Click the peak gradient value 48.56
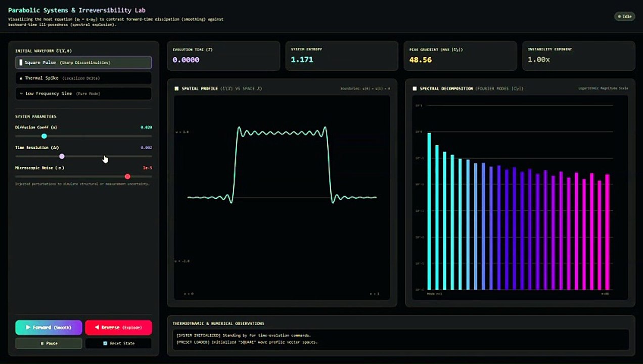 [x=421, y=60]
